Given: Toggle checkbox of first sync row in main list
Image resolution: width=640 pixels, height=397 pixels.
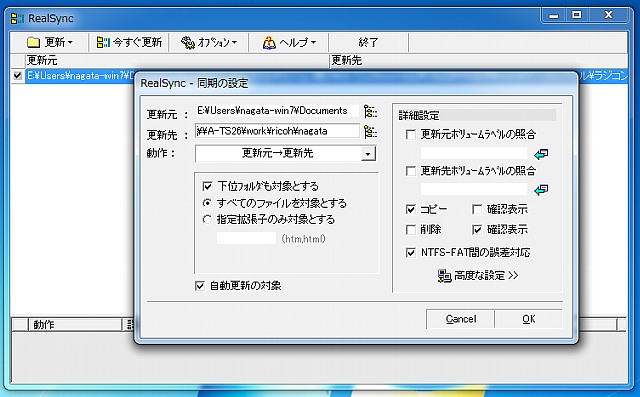Looking at the screenshot, I should coord(17,75).
